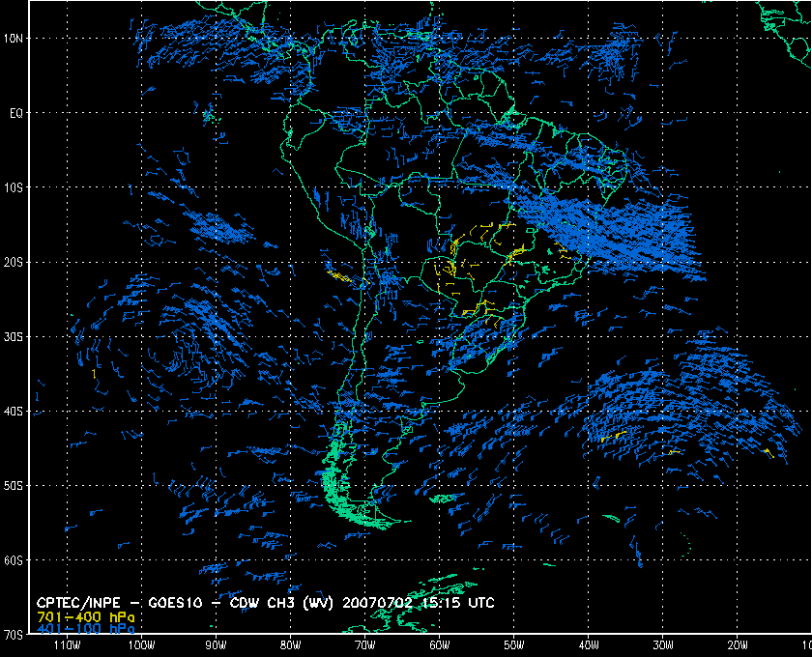Click the yellow 701-400 hPa legend entry

tap(85, 617)
